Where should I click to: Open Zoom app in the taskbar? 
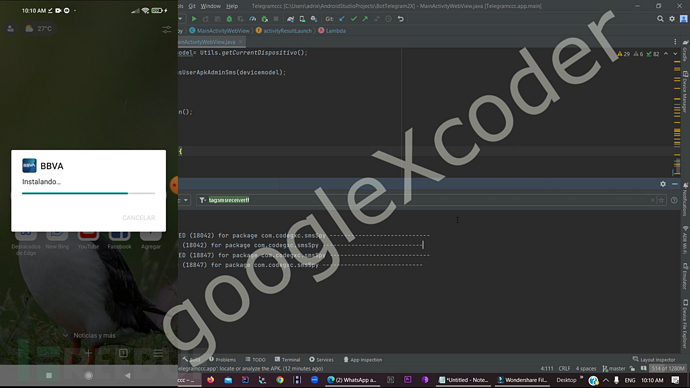[314, 380]
